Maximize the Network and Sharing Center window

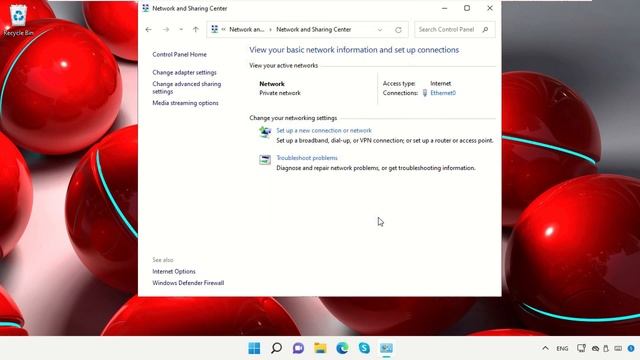click(x=467, y=8)
